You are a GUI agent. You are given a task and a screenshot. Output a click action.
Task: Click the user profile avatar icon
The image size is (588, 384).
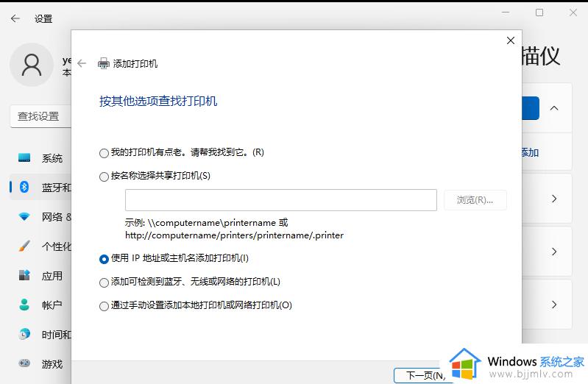click(x=32, y=65)
